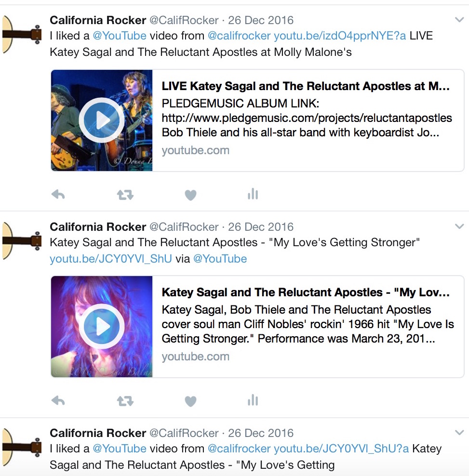Viewport: 469px width, 476px height.
Task: Open the youtu.be/JCY0YVl_ShU link in second tweet
Action: coord(110,259)
